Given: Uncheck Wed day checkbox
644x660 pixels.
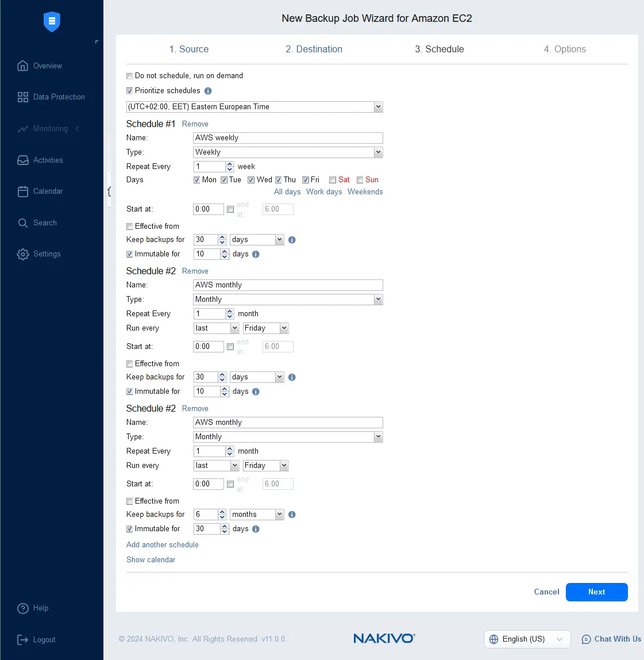Looking at the screenshot, I should 251,180.
